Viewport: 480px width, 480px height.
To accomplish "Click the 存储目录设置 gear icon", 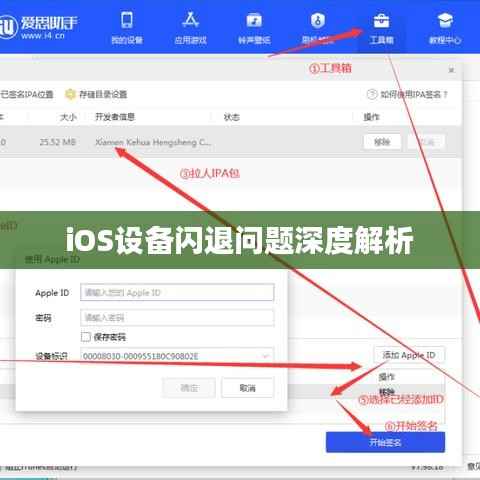I will coord(70,94).
